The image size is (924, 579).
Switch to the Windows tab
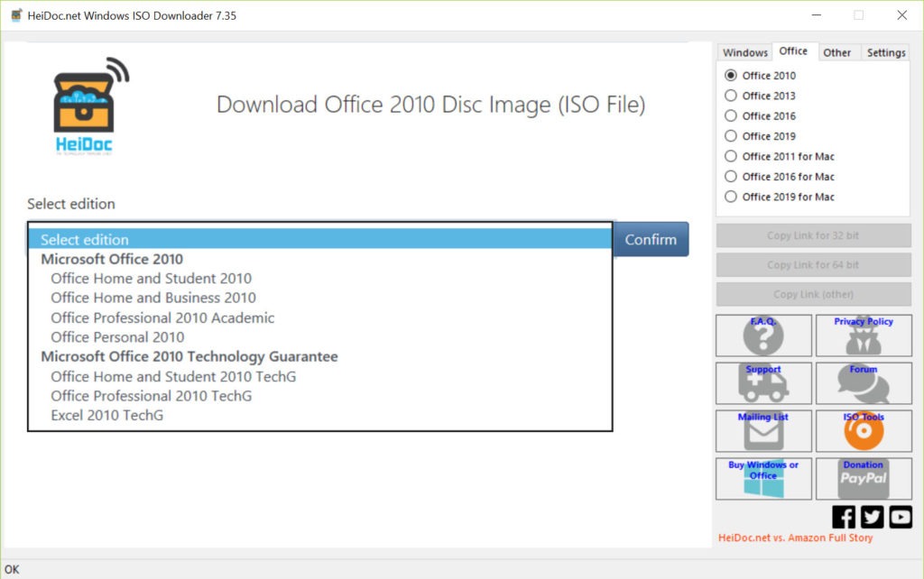click(x=744, y=52)
